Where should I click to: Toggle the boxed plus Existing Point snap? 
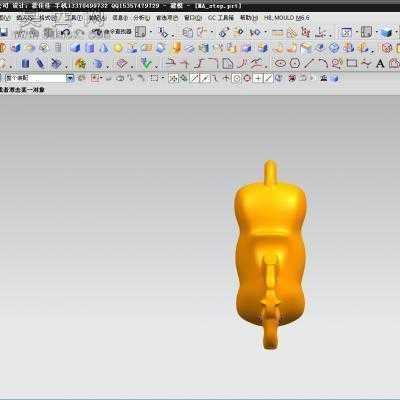tap(258, 78)
